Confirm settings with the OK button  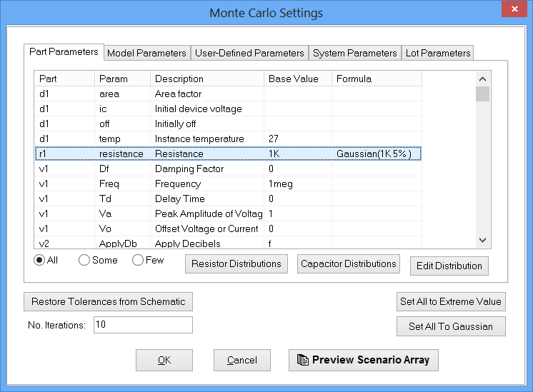pos(164,360)
